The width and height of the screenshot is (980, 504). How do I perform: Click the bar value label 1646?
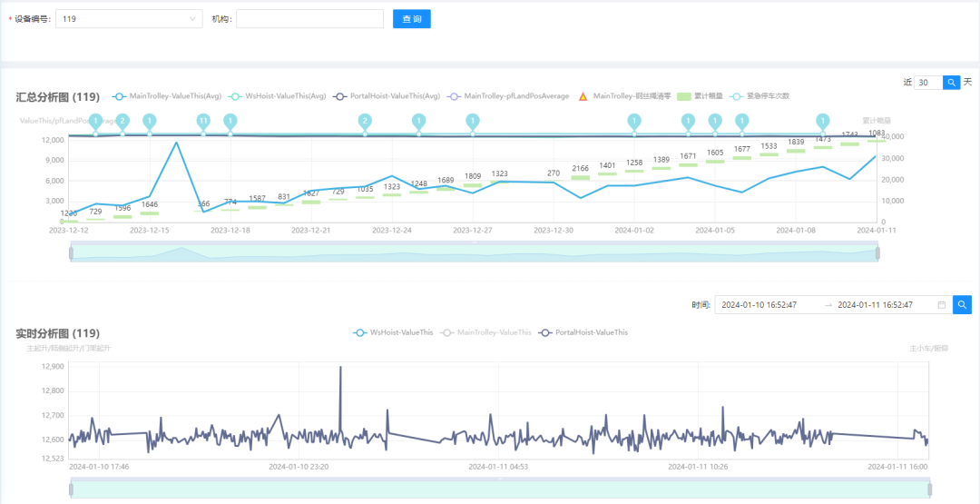coord(150,204)
